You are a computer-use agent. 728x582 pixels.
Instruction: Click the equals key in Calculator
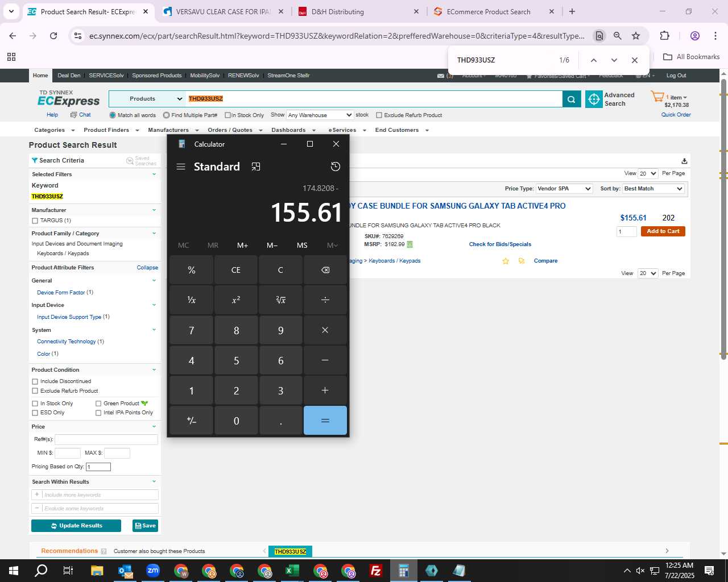point(325,421)
